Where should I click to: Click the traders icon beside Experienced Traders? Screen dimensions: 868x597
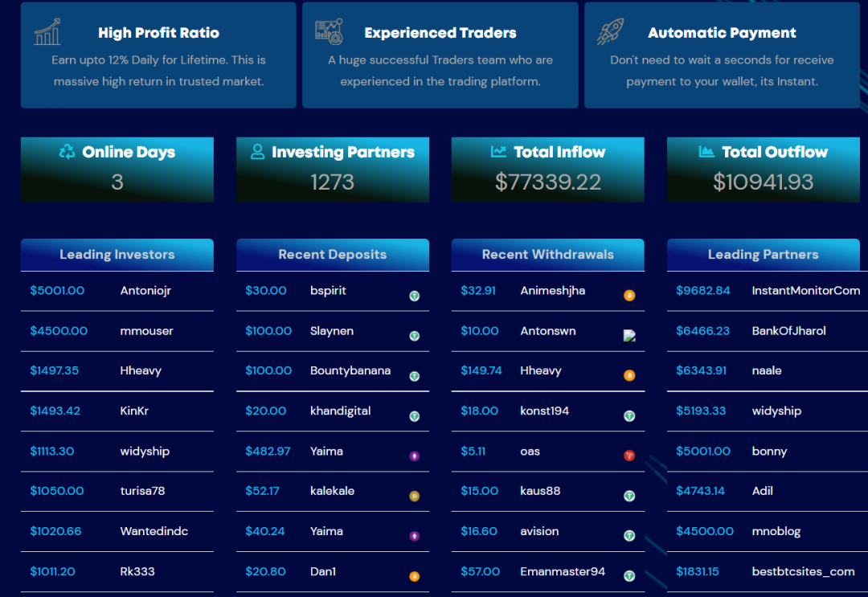coord(329,31)
